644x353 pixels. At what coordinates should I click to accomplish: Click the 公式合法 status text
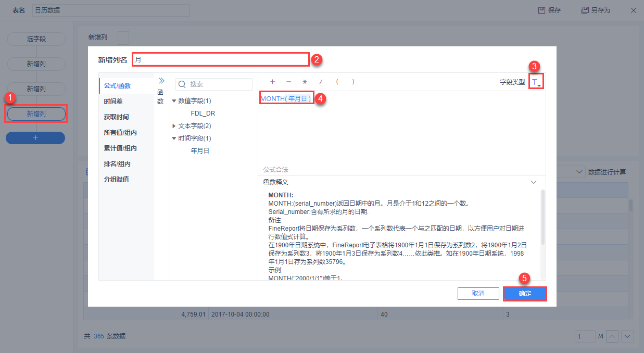[275, 170]
